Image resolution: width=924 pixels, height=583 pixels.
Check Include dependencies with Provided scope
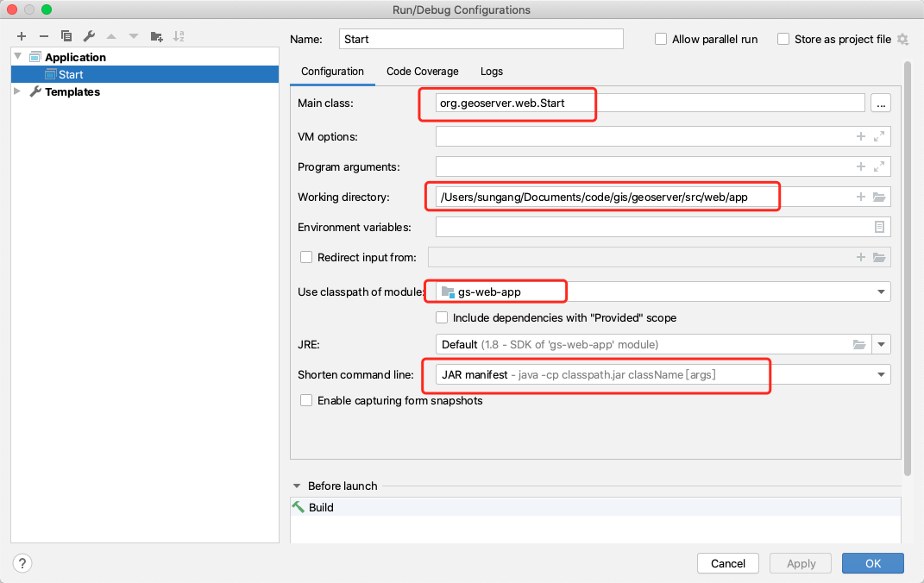tap(442, 318)
